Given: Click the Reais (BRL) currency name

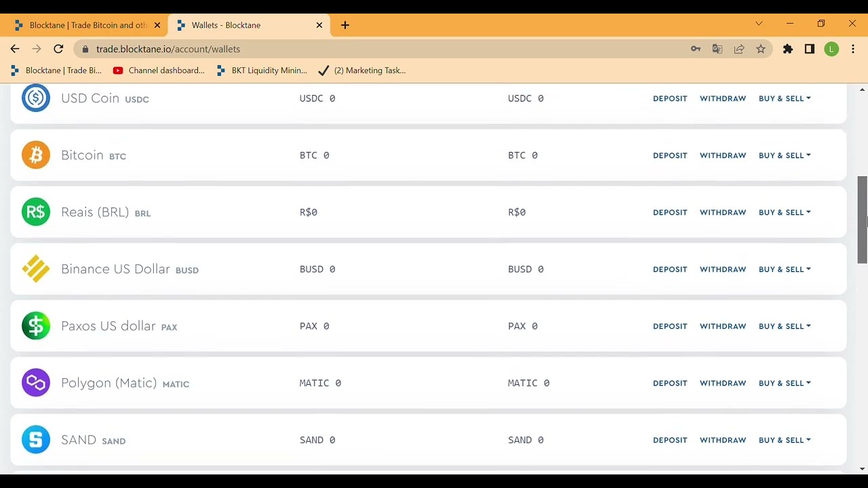Looking at the screenshot, I should pyautogui.click(x=95, y=212).
